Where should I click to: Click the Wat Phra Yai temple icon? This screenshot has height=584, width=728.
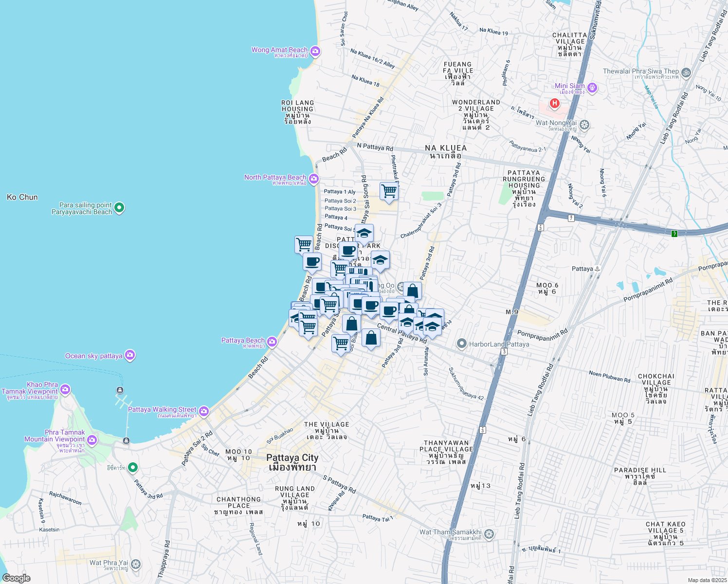pyautogui.click(x=136, y=565)
